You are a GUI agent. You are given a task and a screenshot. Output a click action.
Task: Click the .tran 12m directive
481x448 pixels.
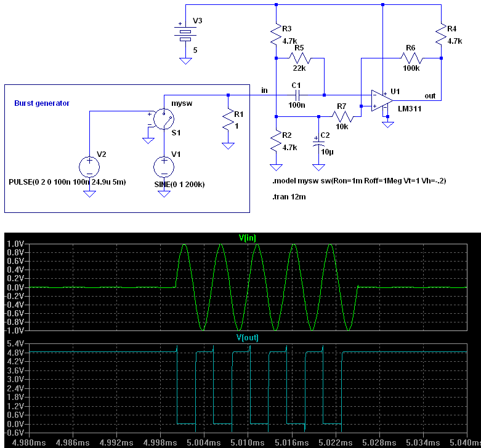[289, 197]
